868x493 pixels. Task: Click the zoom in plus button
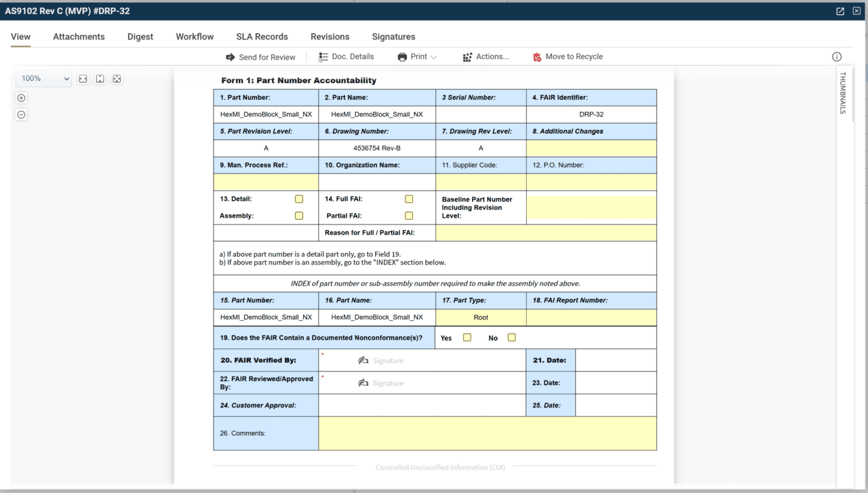point(21,98)
